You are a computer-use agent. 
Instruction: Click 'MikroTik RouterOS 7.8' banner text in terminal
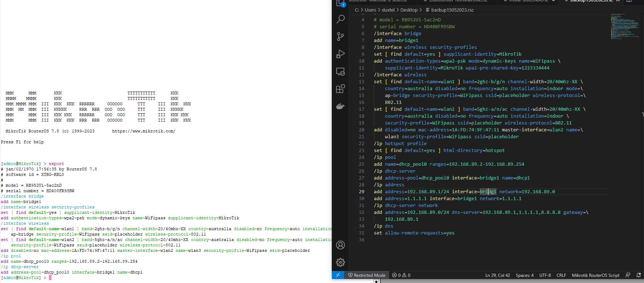click(32, 131)
